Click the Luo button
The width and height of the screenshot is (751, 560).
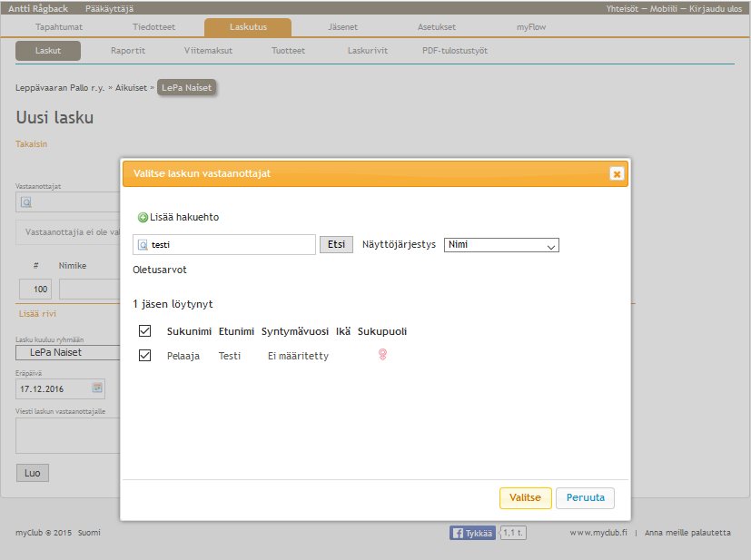(33, 473)
